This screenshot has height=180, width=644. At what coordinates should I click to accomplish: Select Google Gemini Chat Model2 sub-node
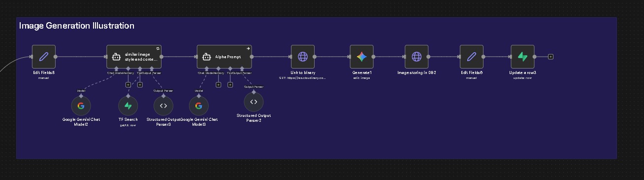point(81,106)
